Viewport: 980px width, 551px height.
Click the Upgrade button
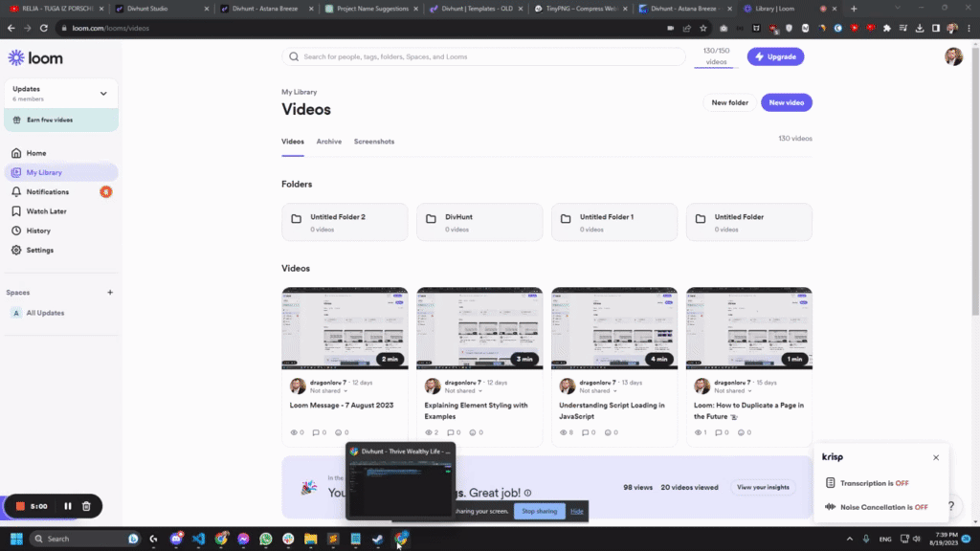[x=775, y=56]
